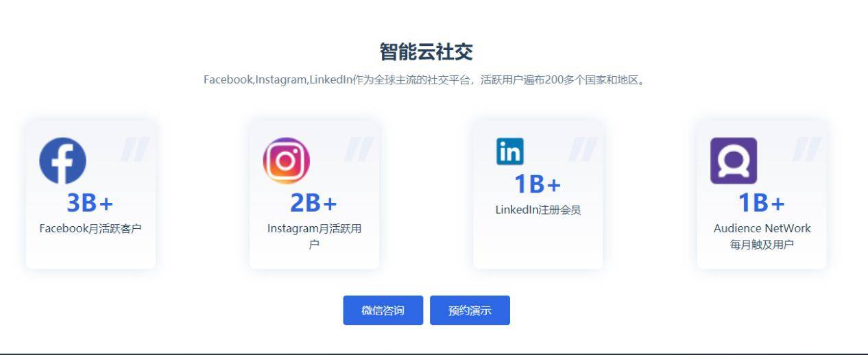
Task: Click the purple Audience Network icon
Action: [734, 161]
